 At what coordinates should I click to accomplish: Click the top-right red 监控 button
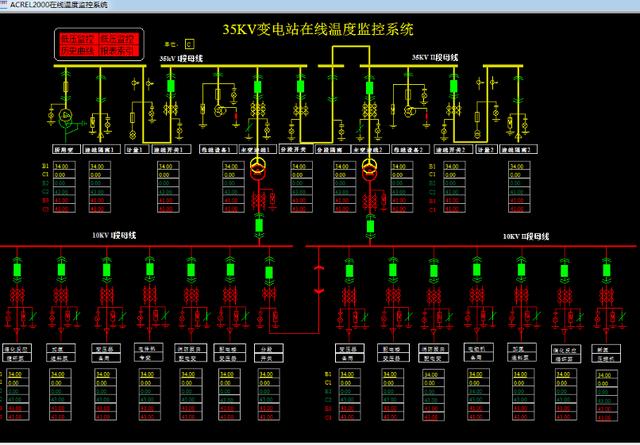tap(117, 39)
